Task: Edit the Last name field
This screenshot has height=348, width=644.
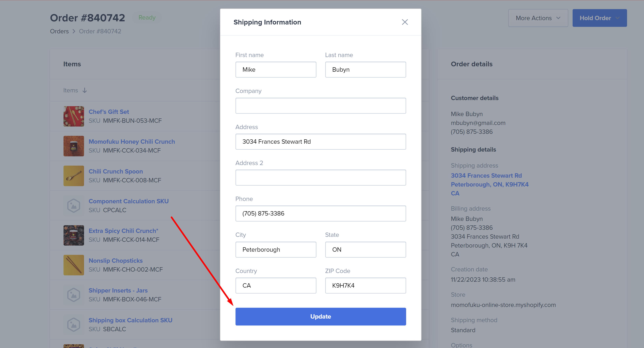Action: point(365,69)
